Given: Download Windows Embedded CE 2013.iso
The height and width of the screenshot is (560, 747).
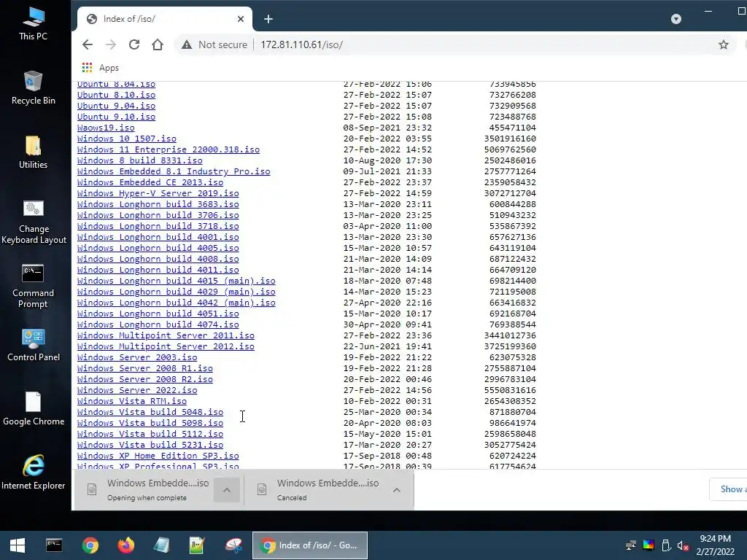Looking at the screenshot, I should (x=150, y=182).
